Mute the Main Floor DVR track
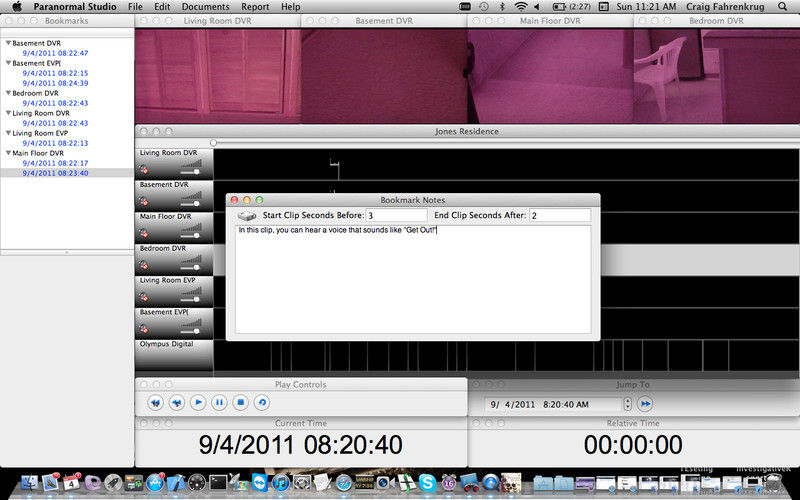Image resolution: width=800 pixels, height=500 pixels. [x=144, y=233]
